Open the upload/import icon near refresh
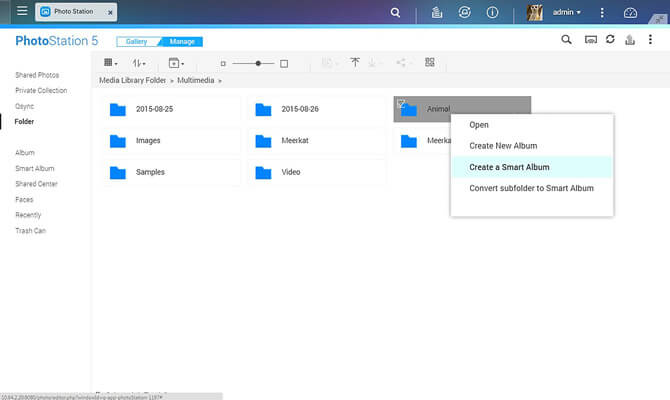Viewport: 670px width, 400px height. [629, 40]
